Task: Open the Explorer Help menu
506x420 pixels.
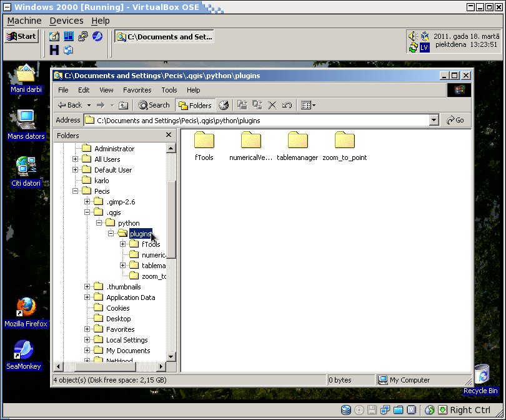Action: 193,90
